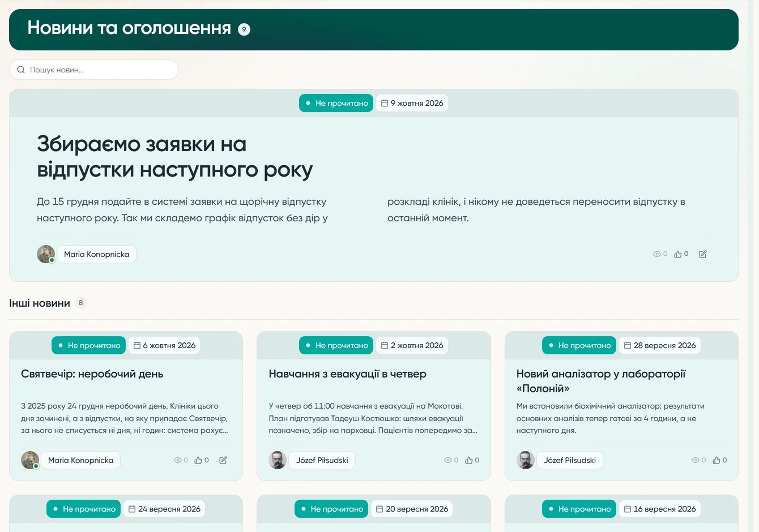The width and height of the screenshot is (759, 532).
Task: Click calendar icon beside 28 вересня 2026
Action: click(628, 345)
